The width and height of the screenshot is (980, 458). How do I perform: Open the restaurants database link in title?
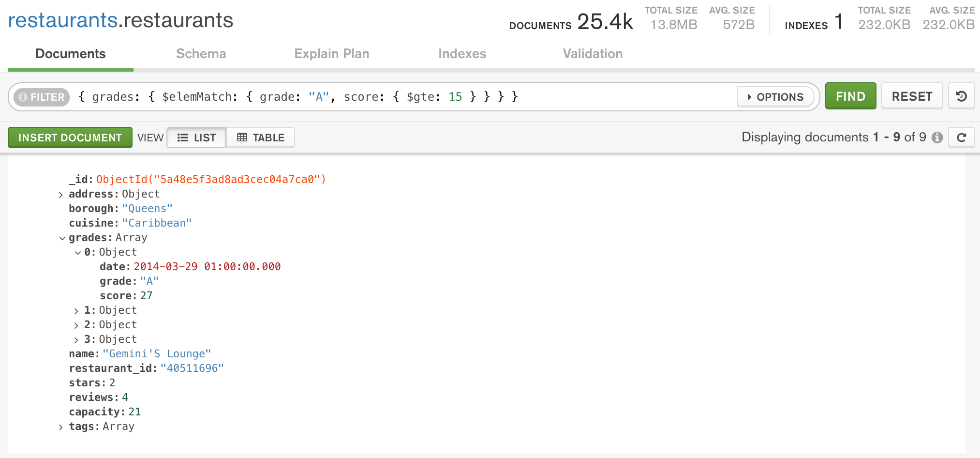click(63, 20)
